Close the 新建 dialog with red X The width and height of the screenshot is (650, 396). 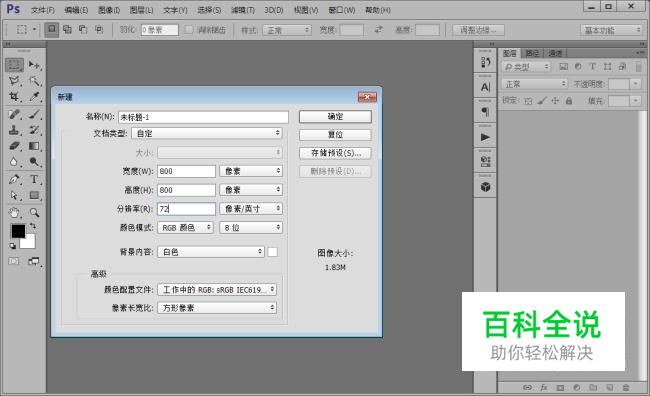tap(367, 97)
